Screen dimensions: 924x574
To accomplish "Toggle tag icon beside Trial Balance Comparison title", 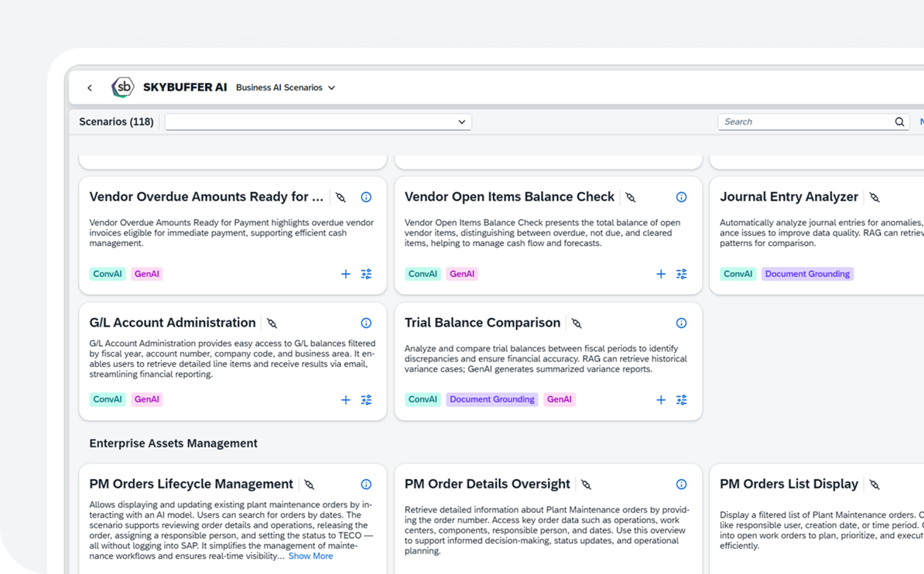I will point(577,323).
